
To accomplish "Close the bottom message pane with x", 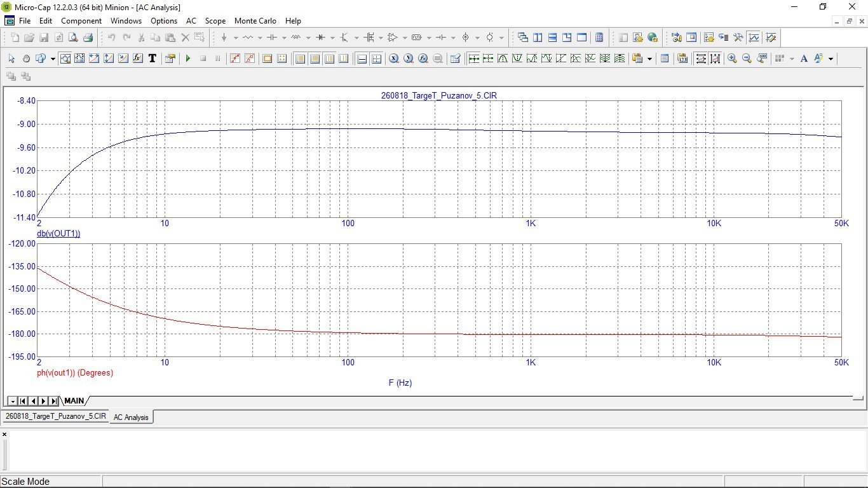I will pyautogui.click(x=4, y=434).
